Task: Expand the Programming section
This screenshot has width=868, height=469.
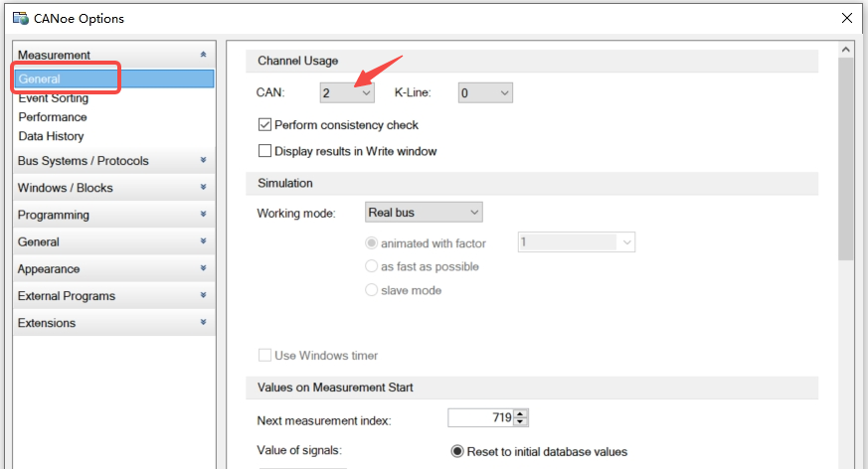Action: click(113, 216)
